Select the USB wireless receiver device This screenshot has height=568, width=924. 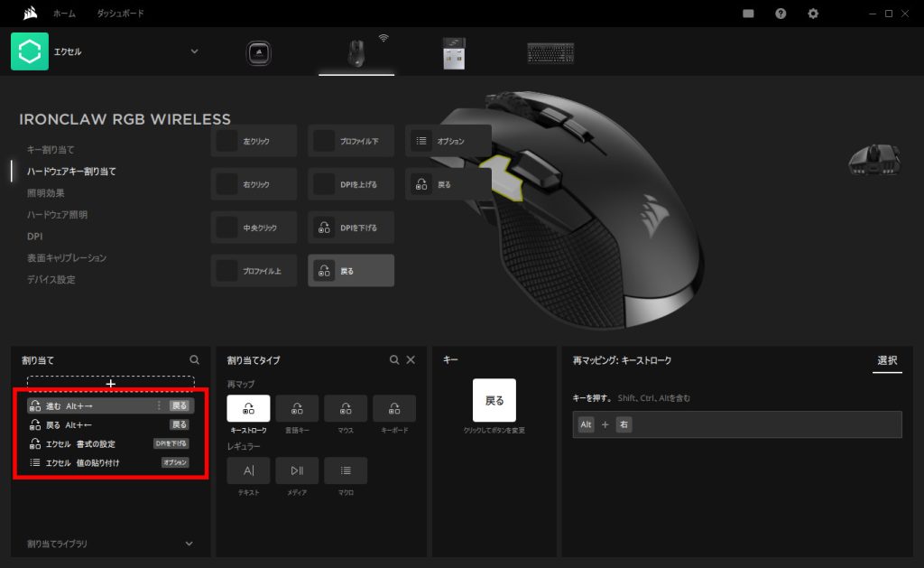[454, 53]
